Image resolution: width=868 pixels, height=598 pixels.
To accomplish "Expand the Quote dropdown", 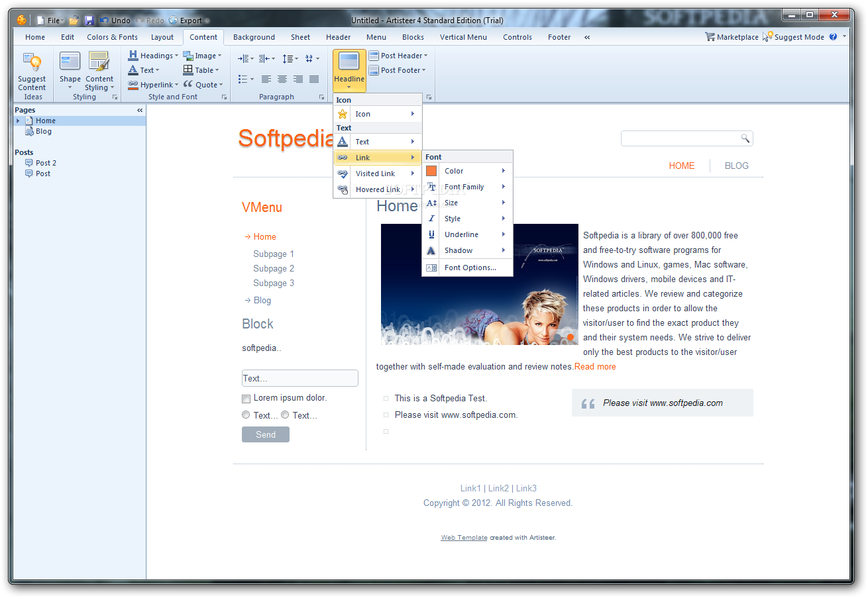I will [203, 85].
